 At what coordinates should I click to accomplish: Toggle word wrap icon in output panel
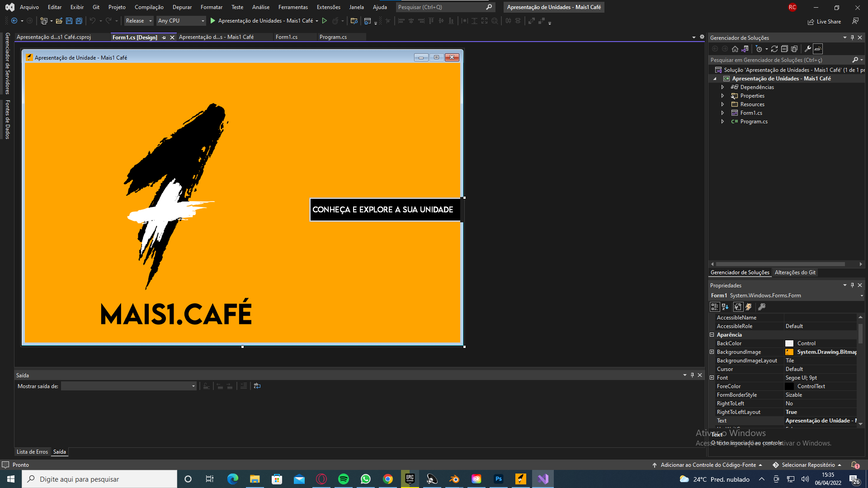point(257,386)
